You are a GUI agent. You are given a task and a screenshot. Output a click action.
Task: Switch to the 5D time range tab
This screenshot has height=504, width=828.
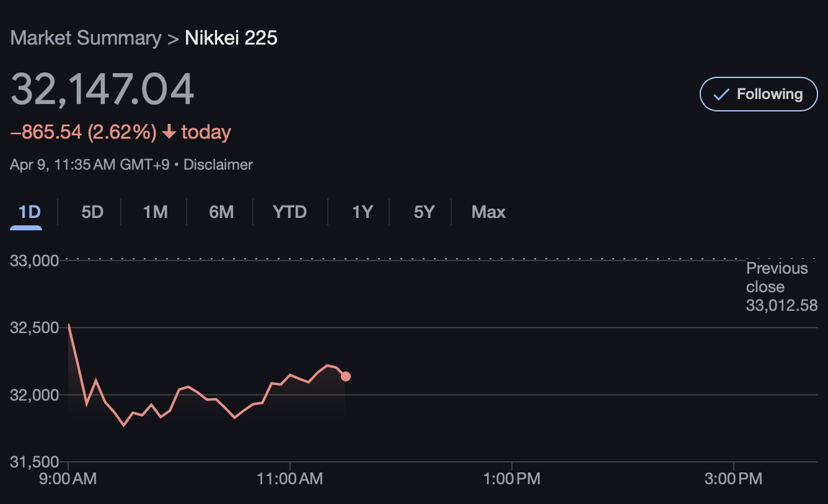(x=92, y=212)
